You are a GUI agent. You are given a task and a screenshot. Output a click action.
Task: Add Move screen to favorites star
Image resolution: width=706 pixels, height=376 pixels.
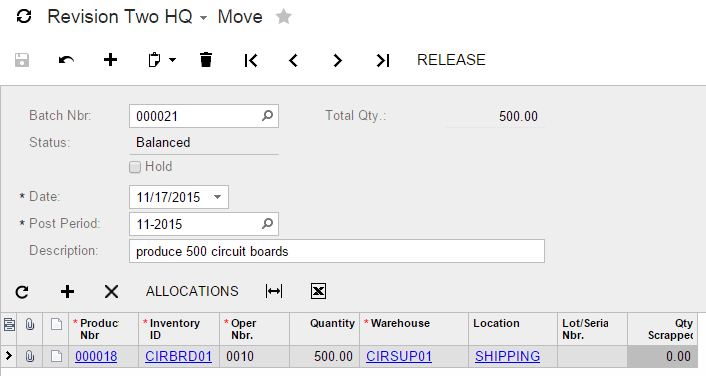click(284, 17)
